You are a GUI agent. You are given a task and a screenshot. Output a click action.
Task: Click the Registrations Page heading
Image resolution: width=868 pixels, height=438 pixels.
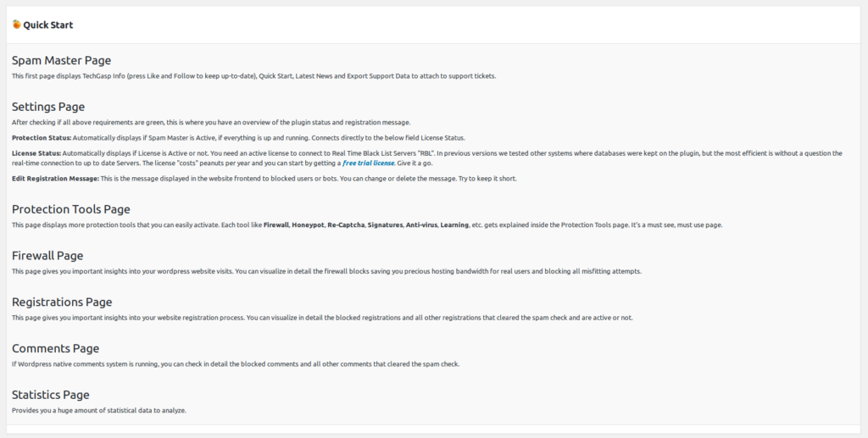pyautogui.click(x=62, y=302)
